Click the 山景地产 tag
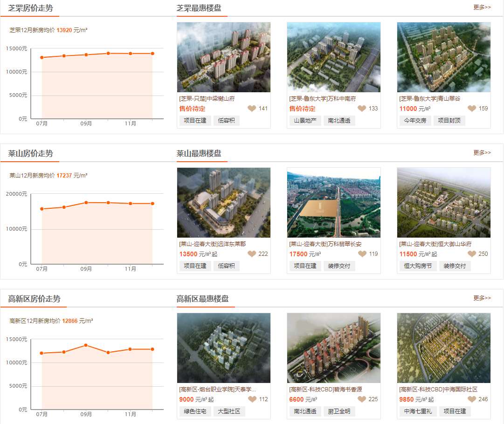 [305, 121]
